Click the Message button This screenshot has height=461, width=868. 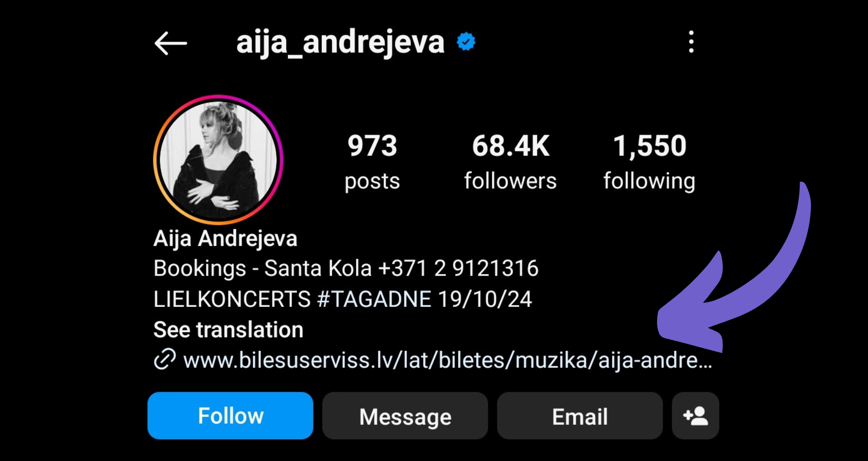(405, 416)
